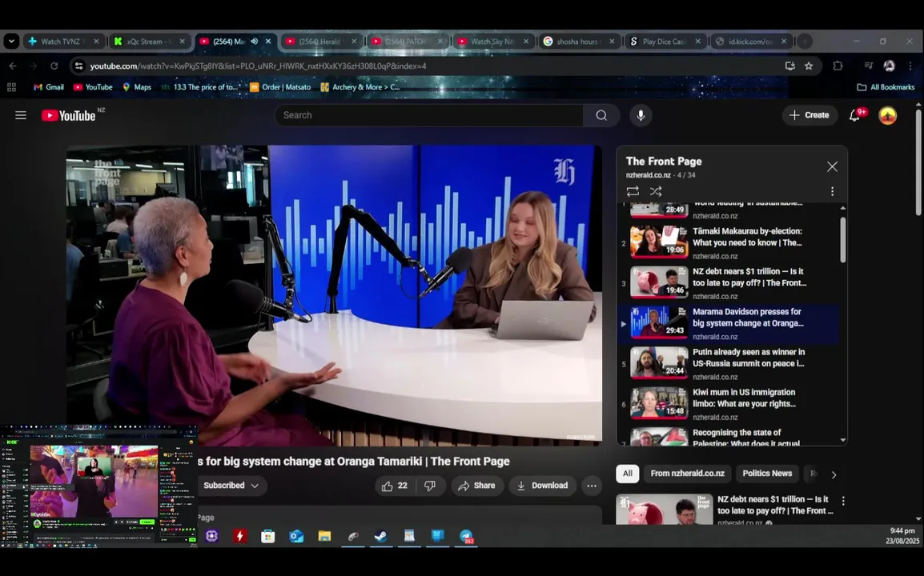Open All Bookmarks folder
Image resolution: width=924 pixels, height=576 pixels.
pyautogui.click(x=886, y=87)
